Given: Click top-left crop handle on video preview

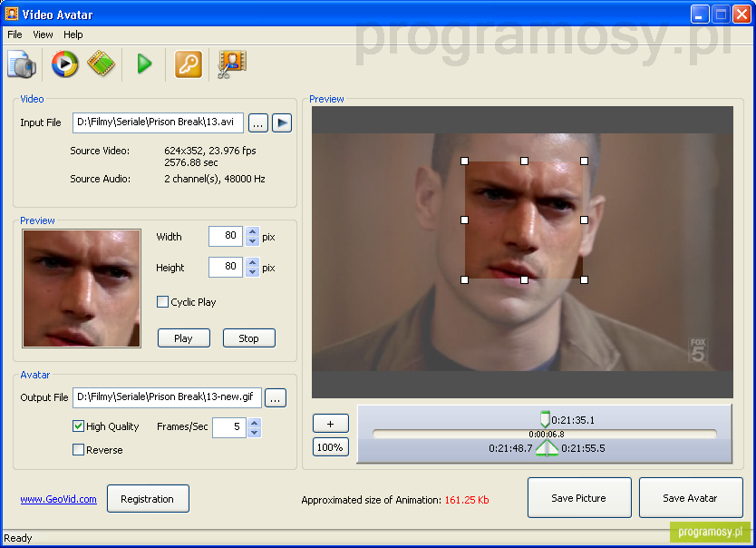Looking at the screenshot, I should click(x=464, y=161).
